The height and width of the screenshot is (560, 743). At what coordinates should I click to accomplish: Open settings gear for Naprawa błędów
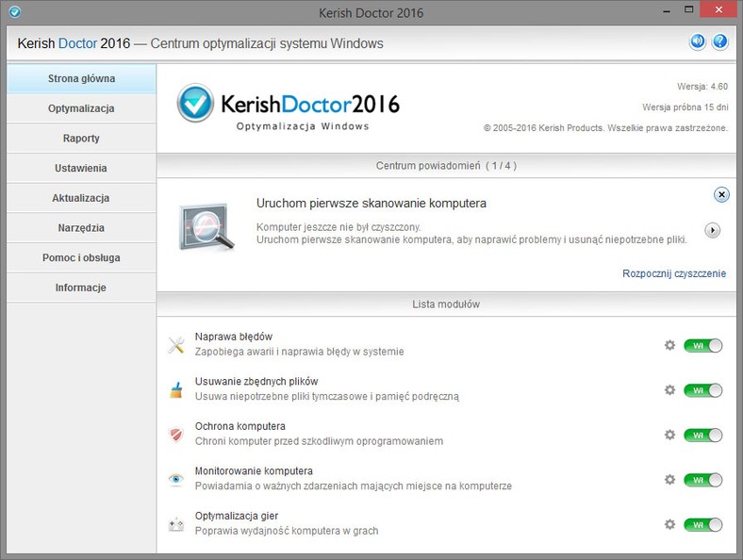669,345
